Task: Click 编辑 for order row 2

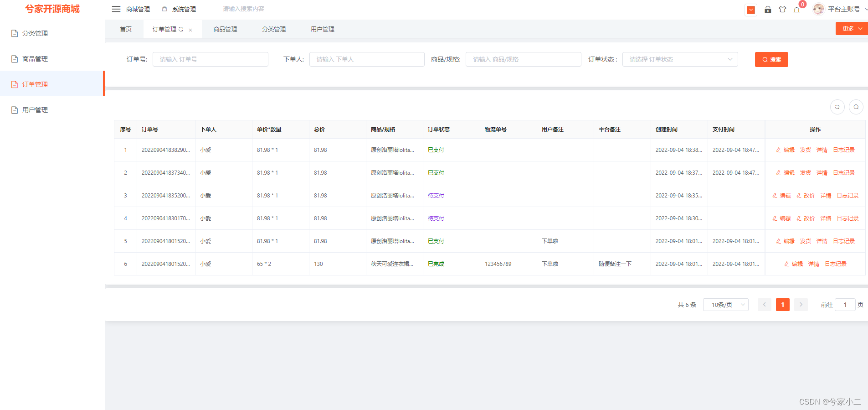Action: coord(786,173)
